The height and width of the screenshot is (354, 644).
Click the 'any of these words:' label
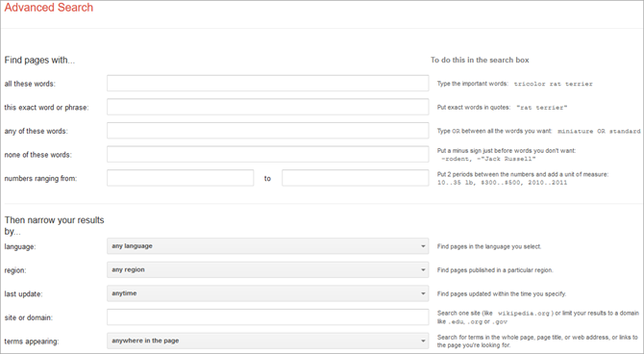pyautogui.click(x=37, y=131)
